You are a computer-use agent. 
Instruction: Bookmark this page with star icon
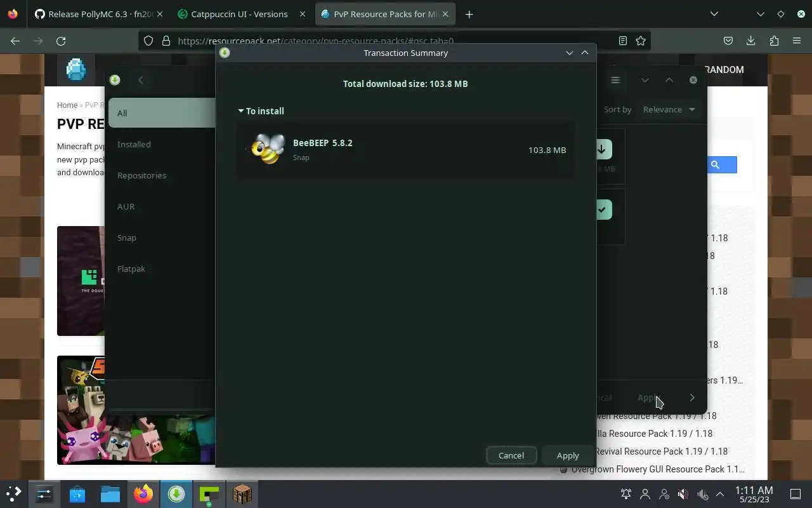point(641,41)
